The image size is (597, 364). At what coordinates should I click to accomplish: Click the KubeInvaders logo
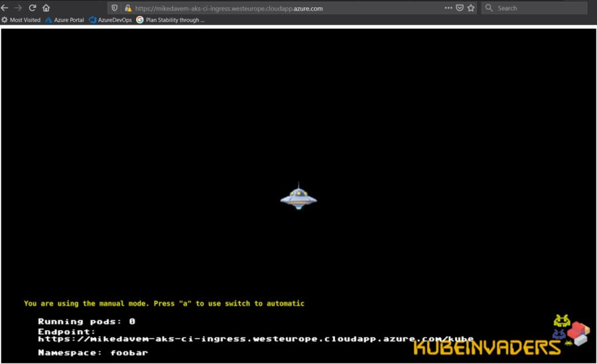[488, 347]
